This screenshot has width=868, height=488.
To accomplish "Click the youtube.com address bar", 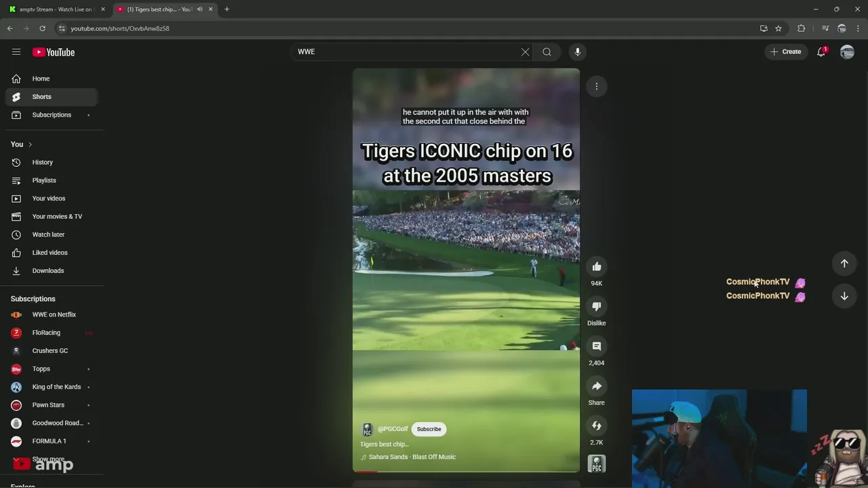I will point(407,28).
